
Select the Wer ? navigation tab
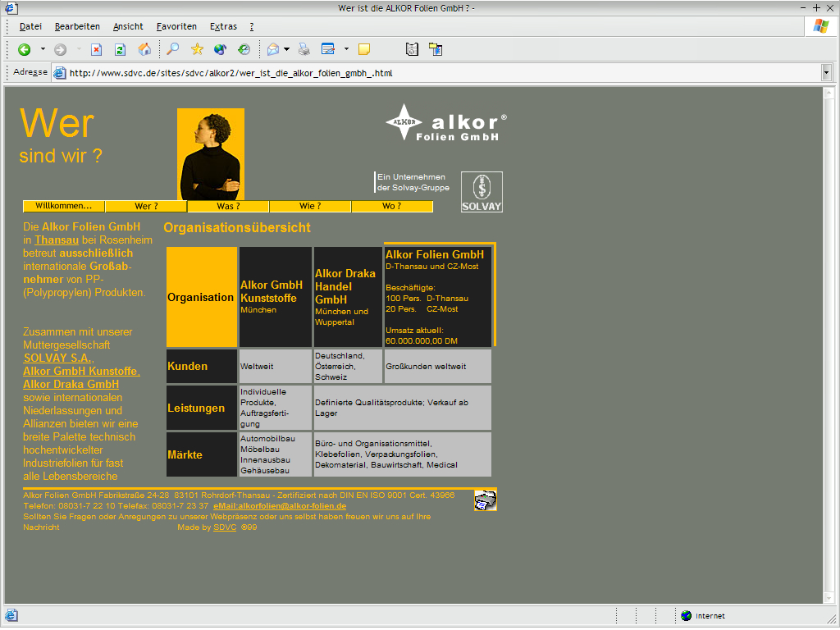(146, 206)
